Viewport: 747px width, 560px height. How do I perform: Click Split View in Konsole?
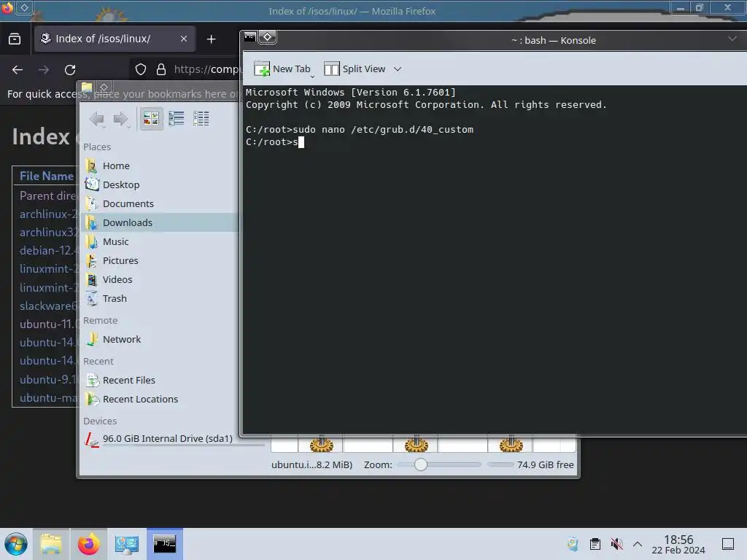(x=355, y=69)
